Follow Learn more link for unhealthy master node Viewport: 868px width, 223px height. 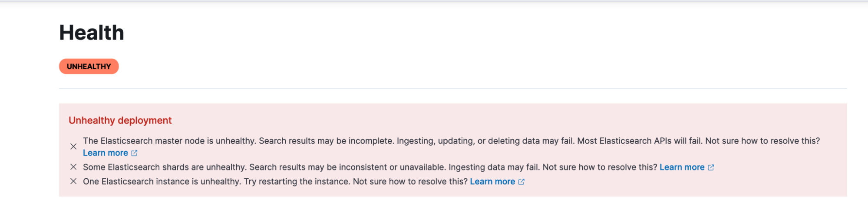pos(106,153)
